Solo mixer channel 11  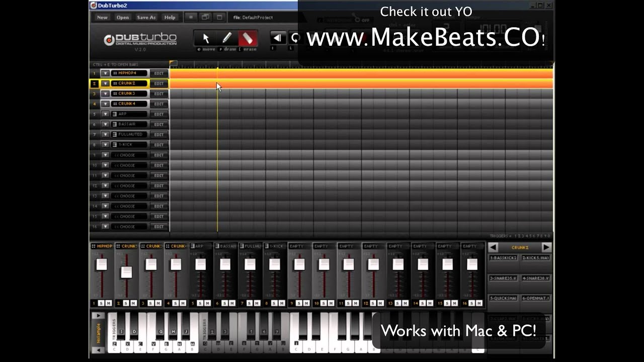[x=348, y=303]
